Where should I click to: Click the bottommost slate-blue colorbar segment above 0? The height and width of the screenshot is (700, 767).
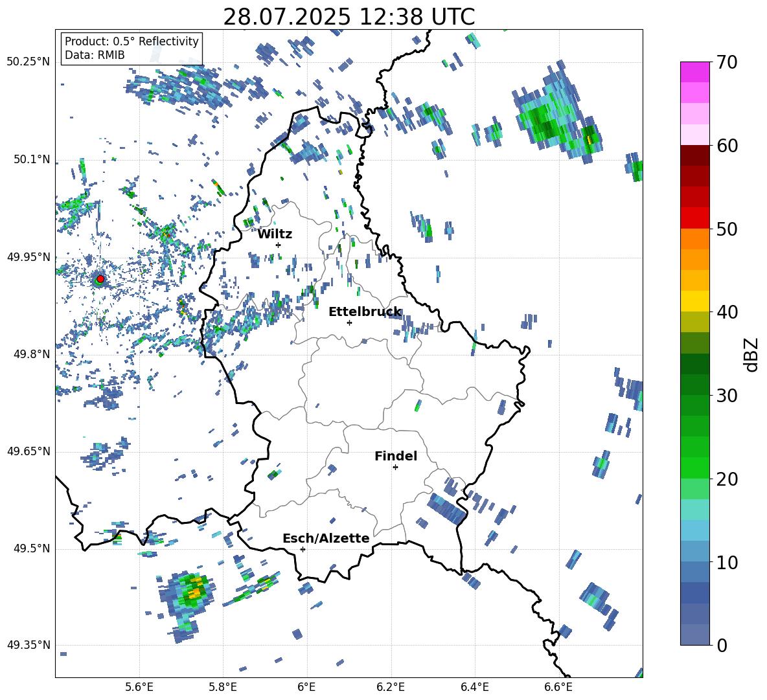(694, 635)
